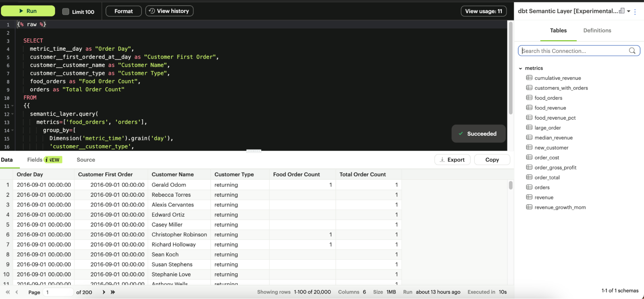The height and width of the screenshot is (299, 644).
Task: Open the Fields tab in results
Action: click(x=35, y=160)
